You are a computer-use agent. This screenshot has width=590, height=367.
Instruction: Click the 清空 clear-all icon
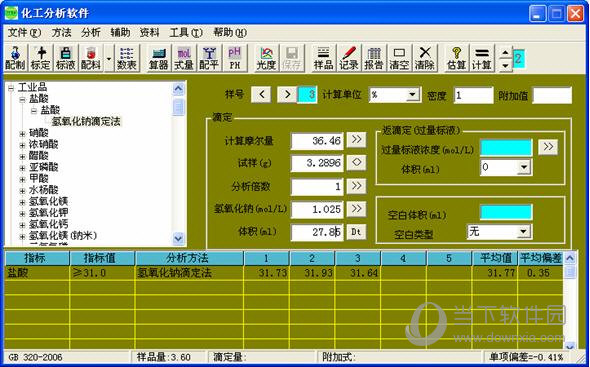(399, 58)
